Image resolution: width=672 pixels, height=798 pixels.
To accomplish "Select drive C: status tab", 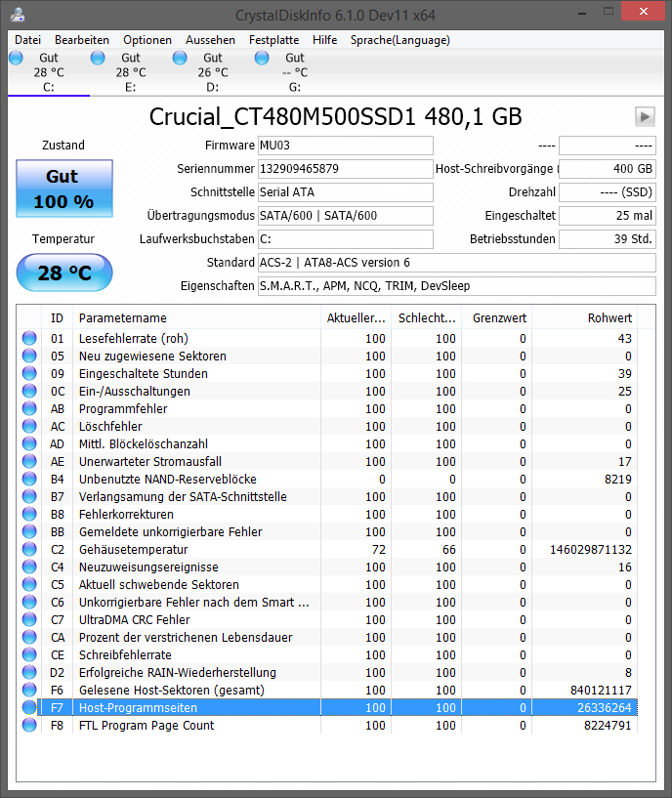I will tap(49, 72).
